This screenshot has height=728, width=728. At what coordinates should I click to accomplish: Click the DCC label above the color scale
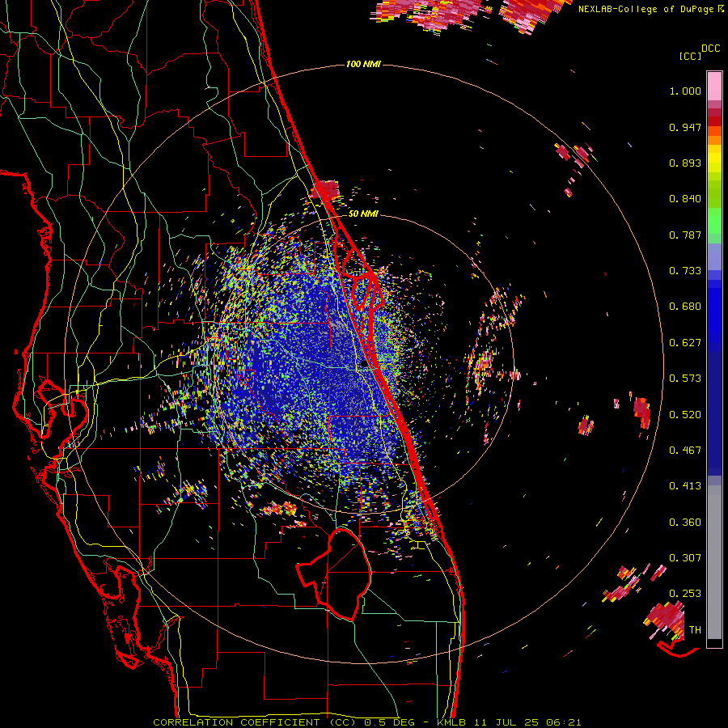pyautogui.click(x=711, y=49)
